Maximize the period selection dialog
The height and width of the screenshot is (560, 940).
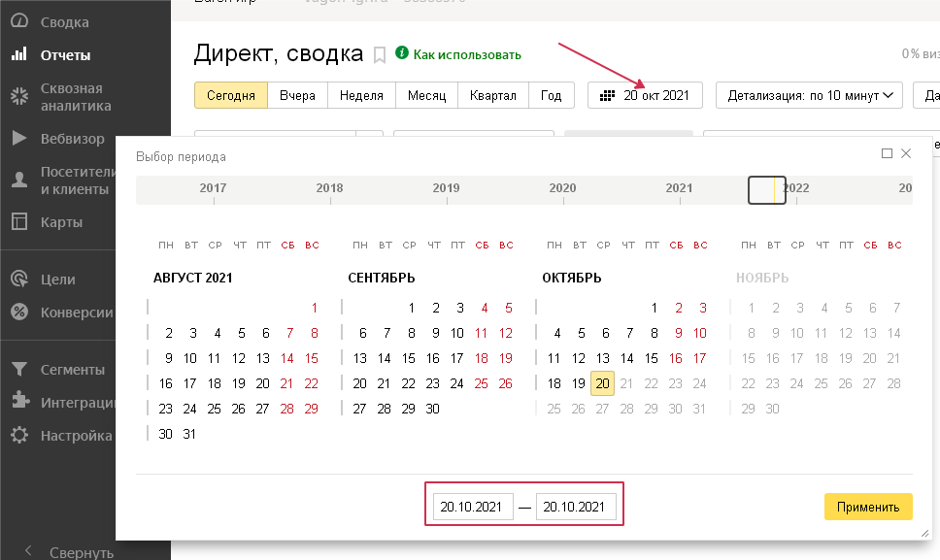coord(887,153)
